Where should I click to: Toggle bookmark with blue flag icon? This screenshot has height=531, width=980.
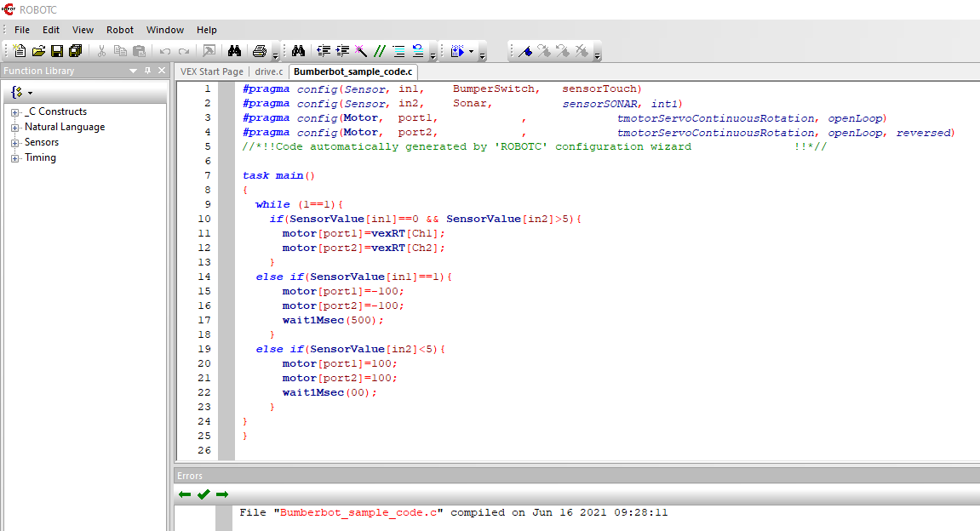tap(525, 51)
